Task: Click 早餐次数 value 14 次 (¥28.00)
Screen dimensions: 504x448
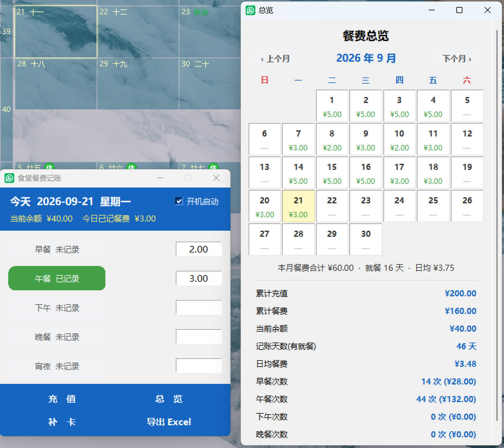Action: tap(448, 381)
